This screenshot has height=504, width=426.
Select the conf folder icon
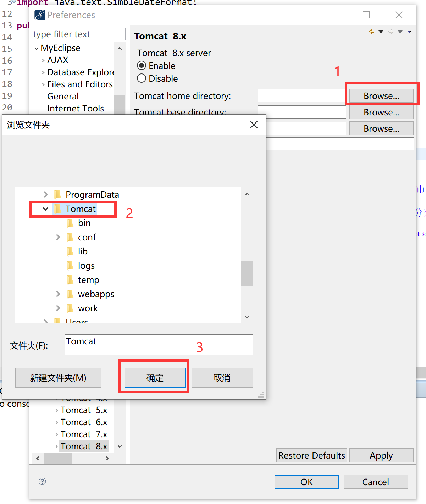click(x=70, y=237)
